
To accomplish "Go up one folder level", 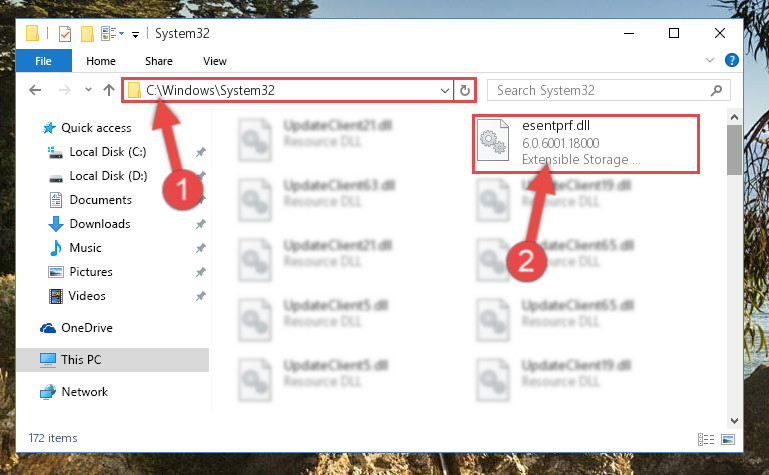I will (x=109, y=90).
